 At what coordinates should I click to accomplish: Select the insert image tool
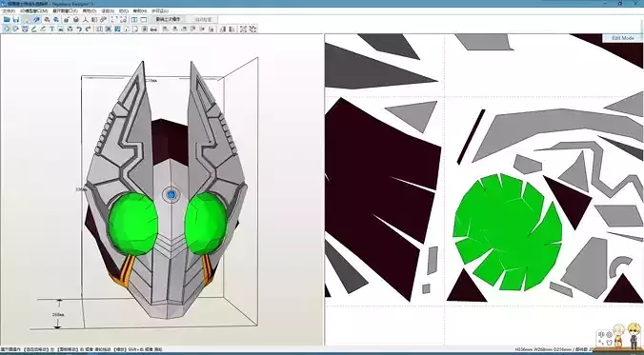[61, 29]
